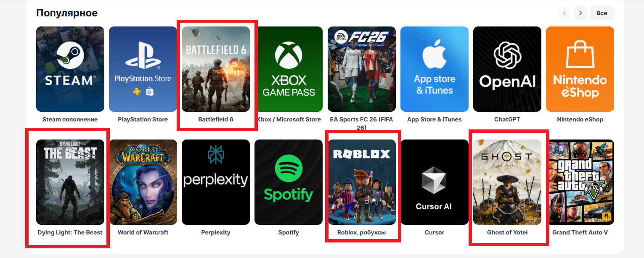Click the Ghost of Yotei text label
The image size is (644, 258).
click(x=507, y=232)
